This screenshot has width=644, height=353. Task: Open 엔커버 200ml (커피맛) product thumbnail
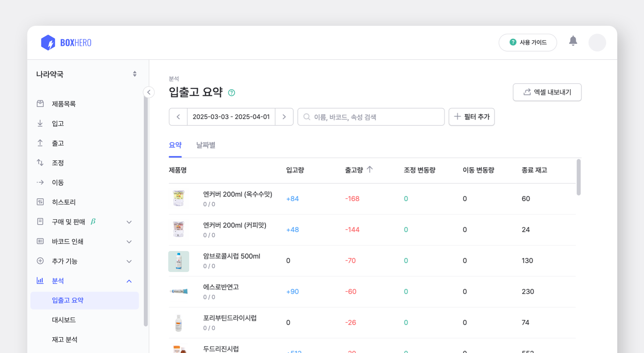coord(179,229)
